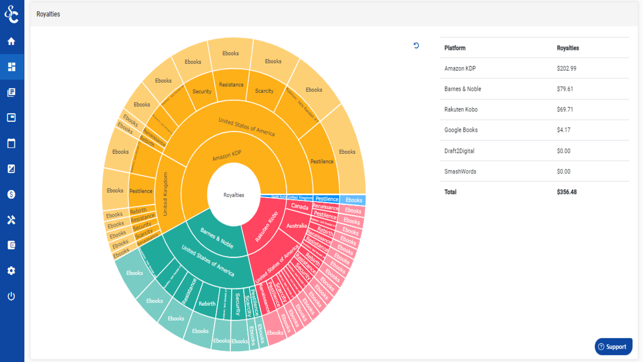Select Google Books table row
The height and width of the screenshot is (362, 644).
coord(535,130)
